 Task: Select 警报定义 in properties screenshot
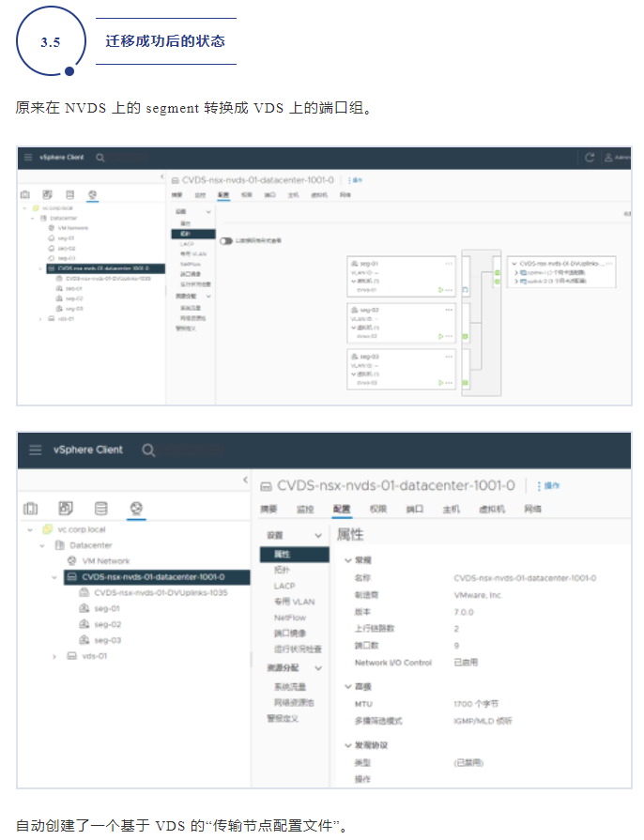(x=283, y=718)
